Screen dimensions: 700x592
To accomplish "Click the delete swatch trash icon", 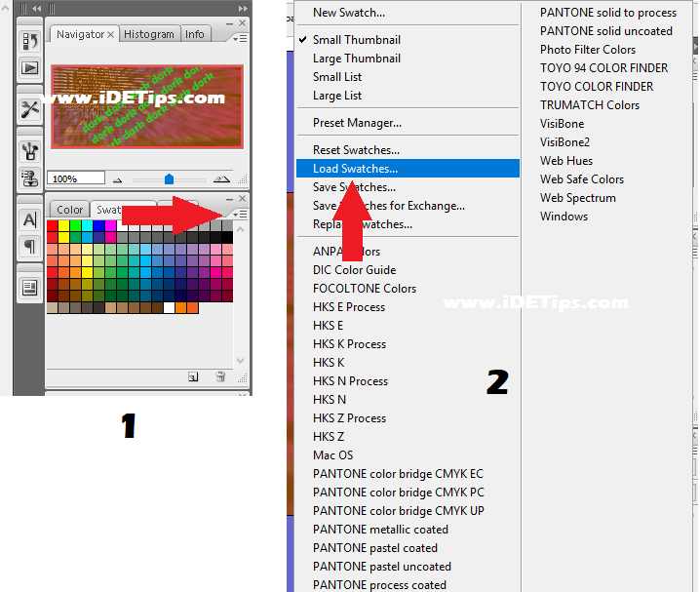I will [x=220, y=376].
